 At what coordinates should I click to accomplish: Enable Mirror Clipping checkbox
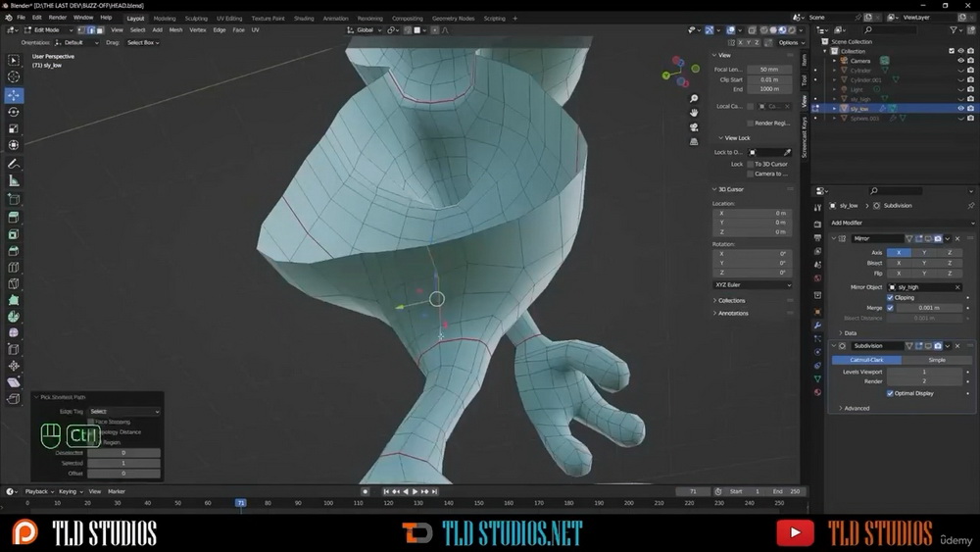coord(890,297)
